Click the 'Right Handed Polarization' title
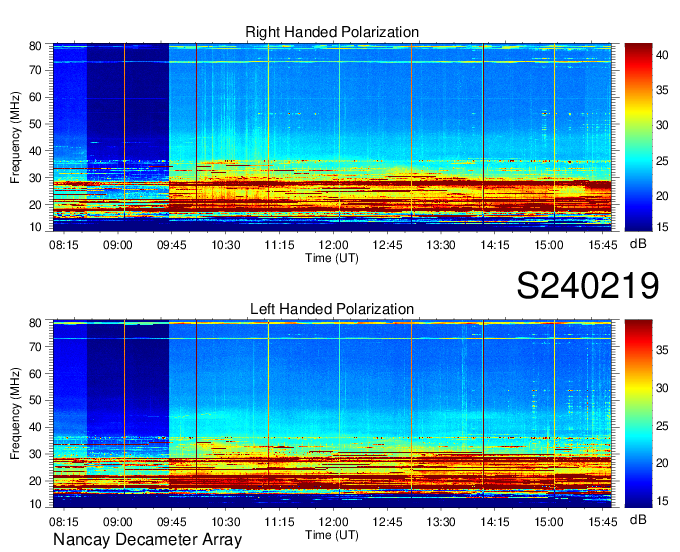 (x=332, y=32)
